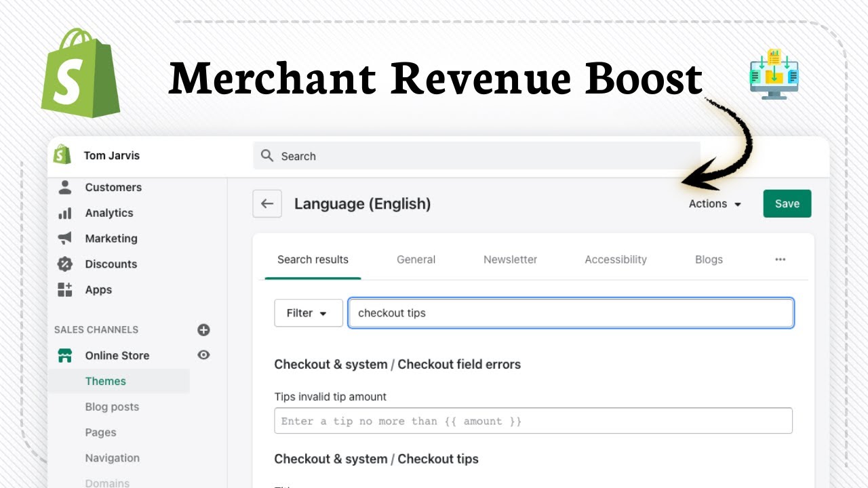Select Online Store sales channel
Image resolution: width=868 pixels, height=488 pixels.
coord(117,355)
